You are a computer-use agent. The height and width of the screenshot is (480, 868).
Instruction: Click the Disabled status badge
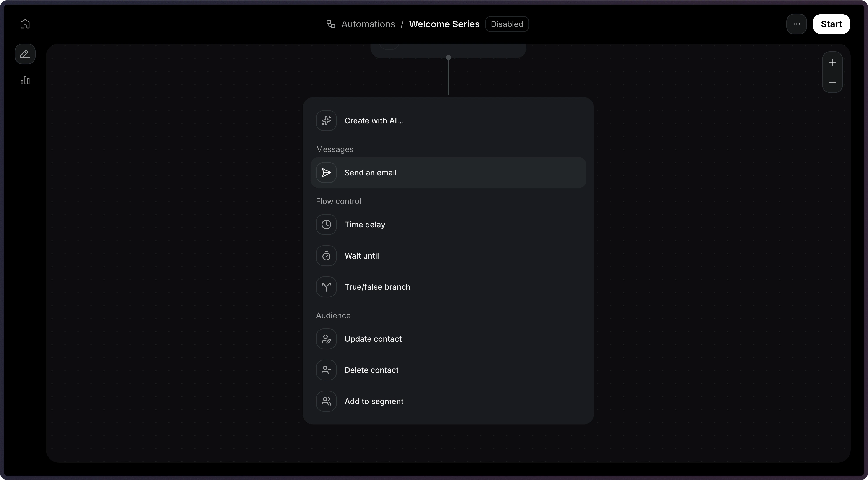point(507,24)
